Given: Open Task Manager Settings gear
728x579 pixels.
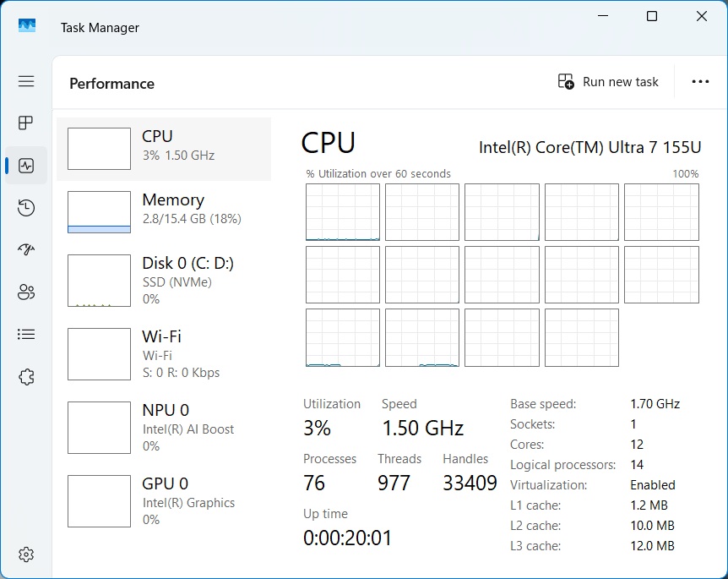Looking at the screenshot, I should 26,554.
